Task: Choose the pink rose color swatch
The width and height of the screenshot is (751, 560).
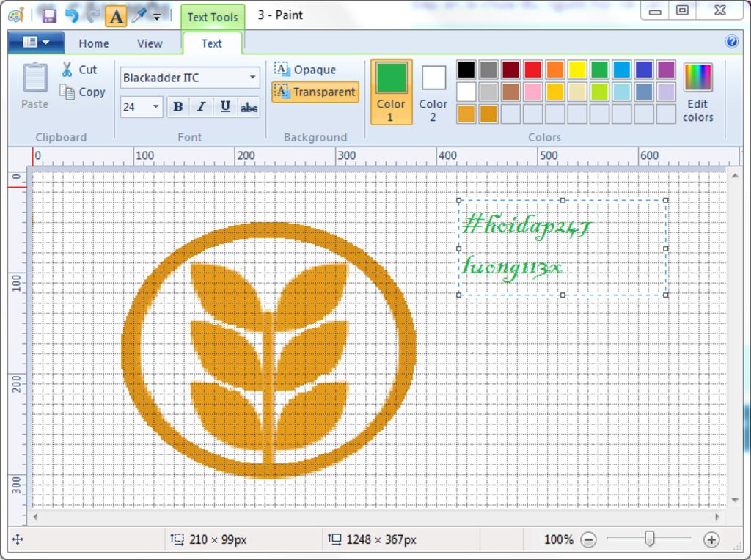Action: 532,92
